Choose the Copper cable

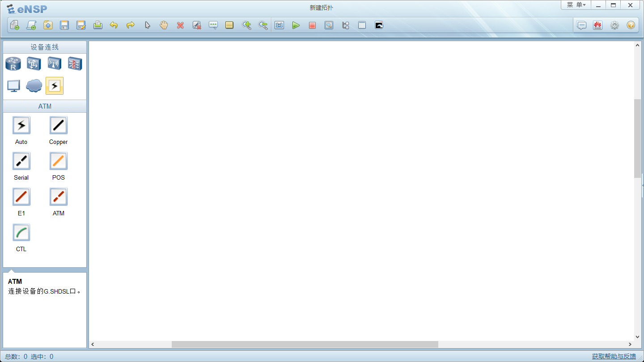point(58,126)
